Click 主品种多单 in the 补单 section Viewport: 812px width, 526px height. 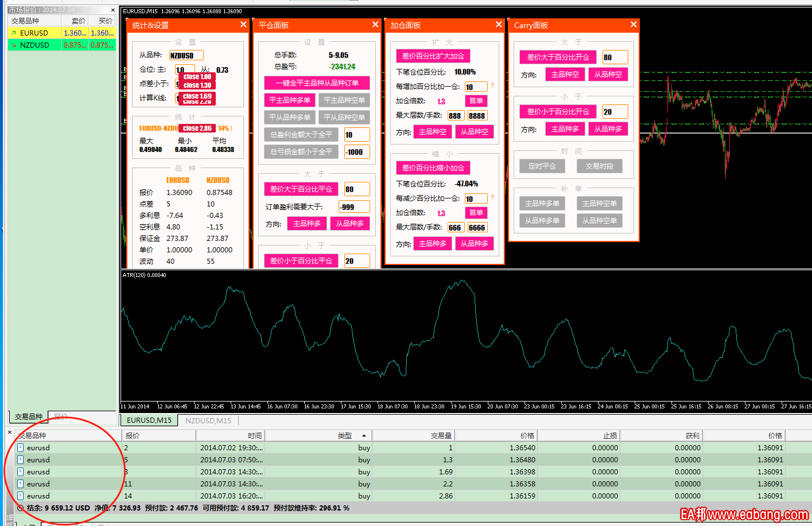(542, 204)
